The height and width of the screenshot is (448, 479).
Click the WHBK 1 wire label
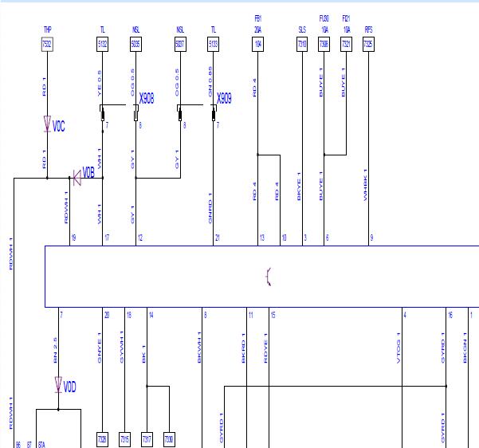[x=365, y=185]
